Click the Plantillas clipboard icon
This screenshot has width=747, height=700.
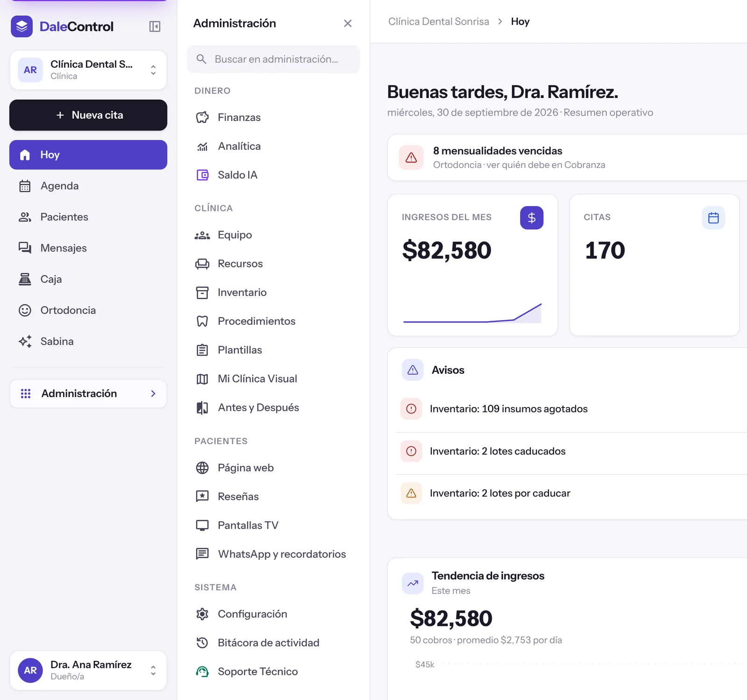coord(202,350)
